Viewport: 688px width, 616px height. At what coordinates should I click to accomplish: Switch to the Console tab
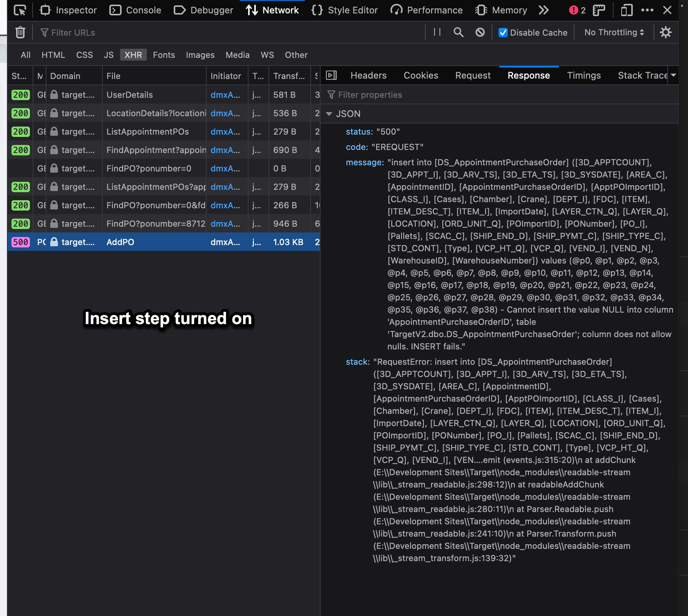tap(135, 10)
